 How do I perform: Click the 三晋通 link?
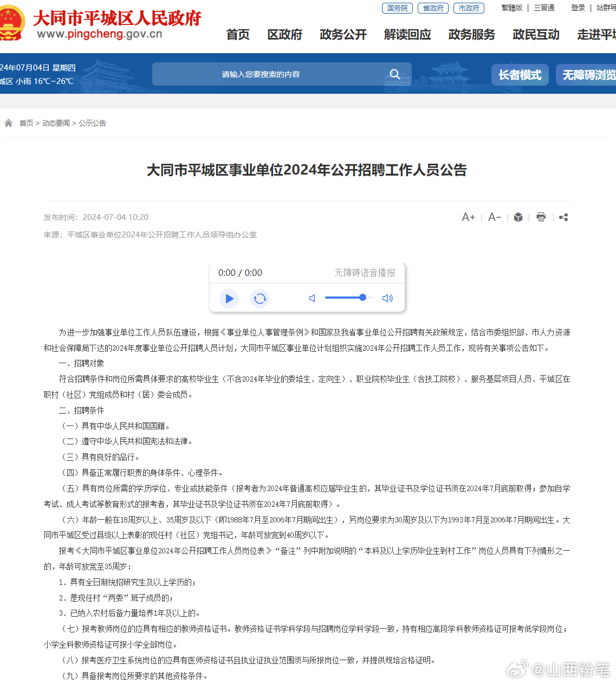pyautogui.click(x=544, y=8)
